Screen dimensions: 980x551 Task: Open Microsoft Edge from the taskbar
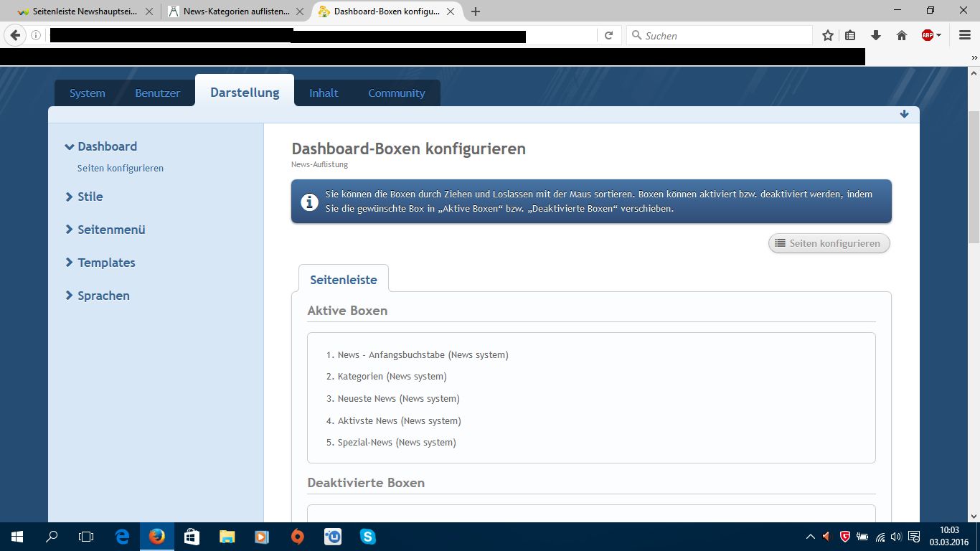(122, 536)
